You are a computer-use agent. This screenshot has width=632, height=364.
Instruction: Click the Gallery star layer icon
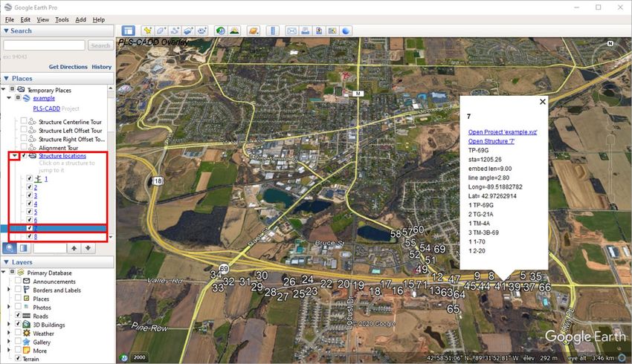click(x=27, y=342)
